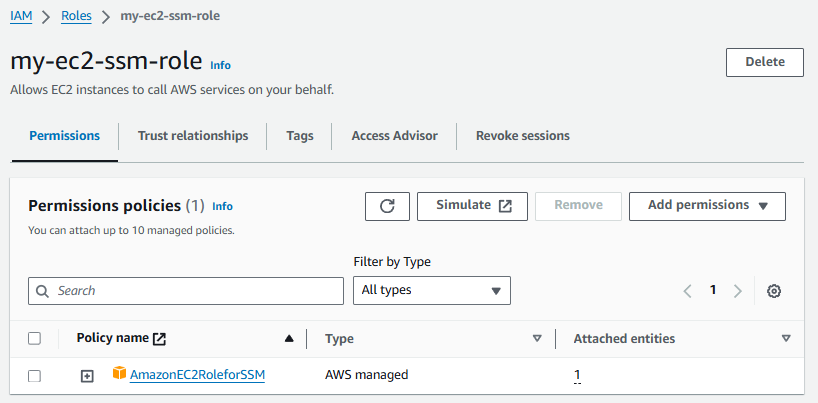Refresh the permissions policies list

click(x=387, y=206)
